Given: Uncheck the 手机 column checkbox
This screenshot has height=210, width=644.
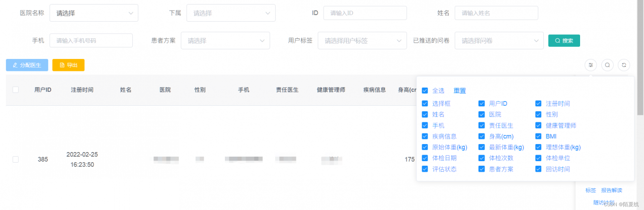Looking at the screenshot, I should pyautogui.click(x=425, y=125).
